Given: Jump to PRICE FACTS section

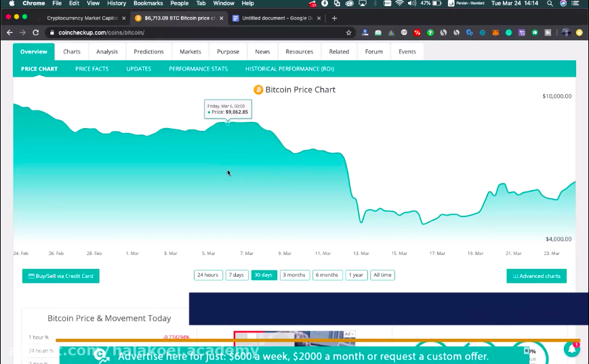Looking at the screenshot, I should [92, 68].
